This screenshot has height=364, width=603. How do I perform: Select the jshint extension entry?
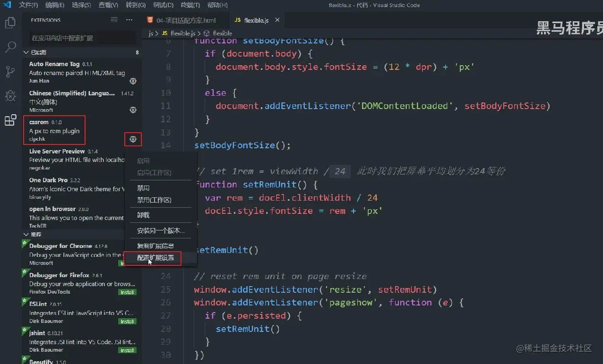81,341
